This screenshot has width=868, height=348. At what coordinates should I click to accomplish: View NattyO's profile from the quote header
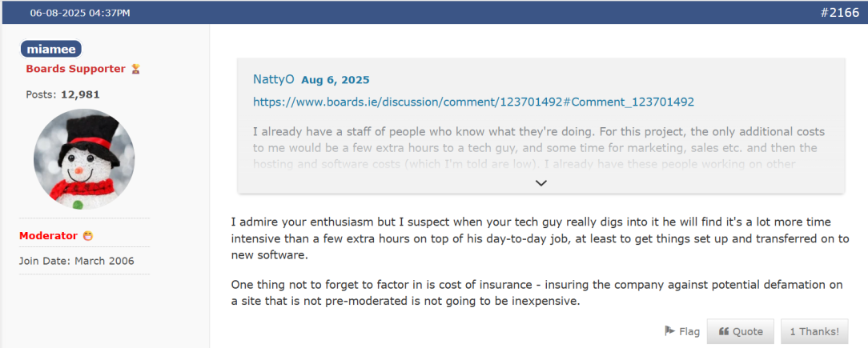point(274,79)
